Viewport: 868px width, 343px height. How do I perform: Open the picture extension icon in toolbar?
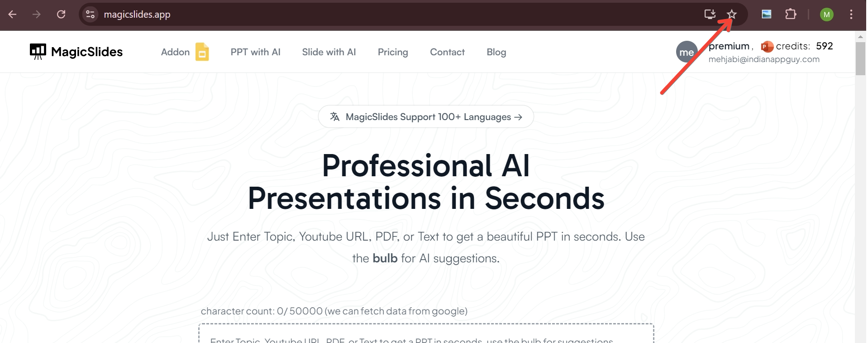[767, 14]
